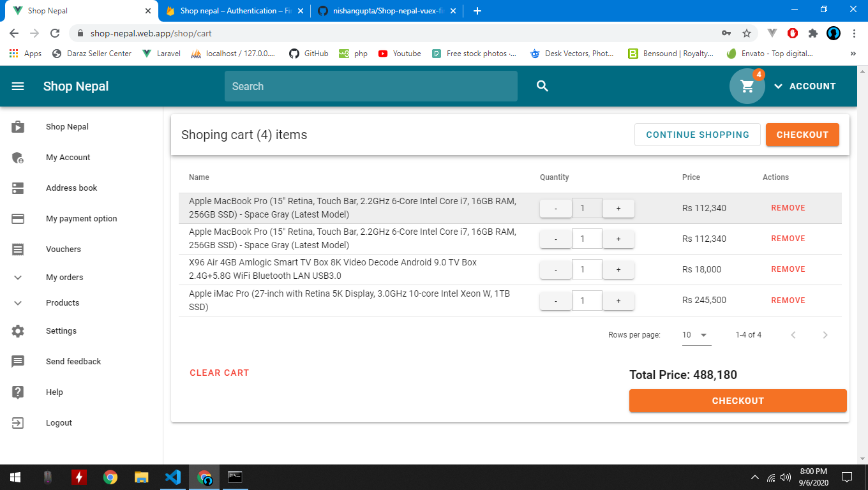This screenshot has width=868, height=490.
Task: Switch to the Firebase Authentication tab
Action: pyautogui.click(x=234, y=11)
